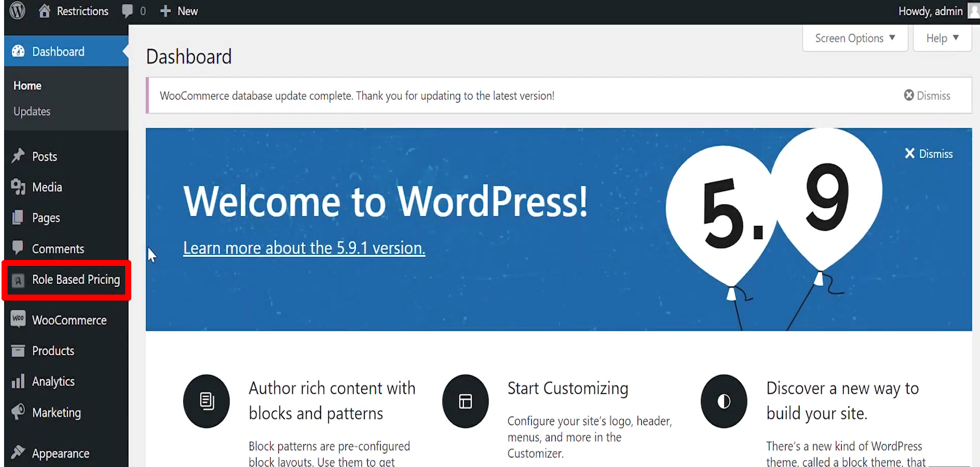Click the comment count 0 in admin bar
Image resolution: width=980 pixels, height=467 pixels.
[x=143, y=11]
